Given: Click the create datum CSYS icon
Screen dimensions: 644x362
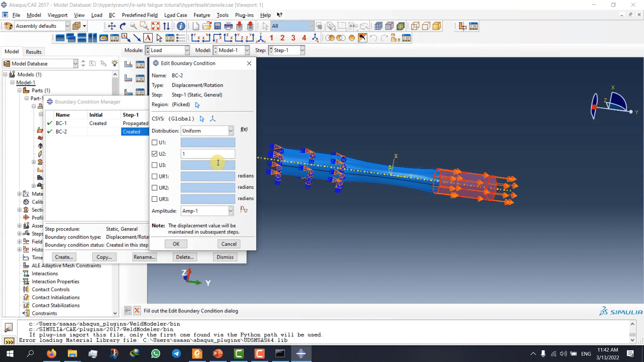Looking at the screenshot, I should click(x=213, y=119).
